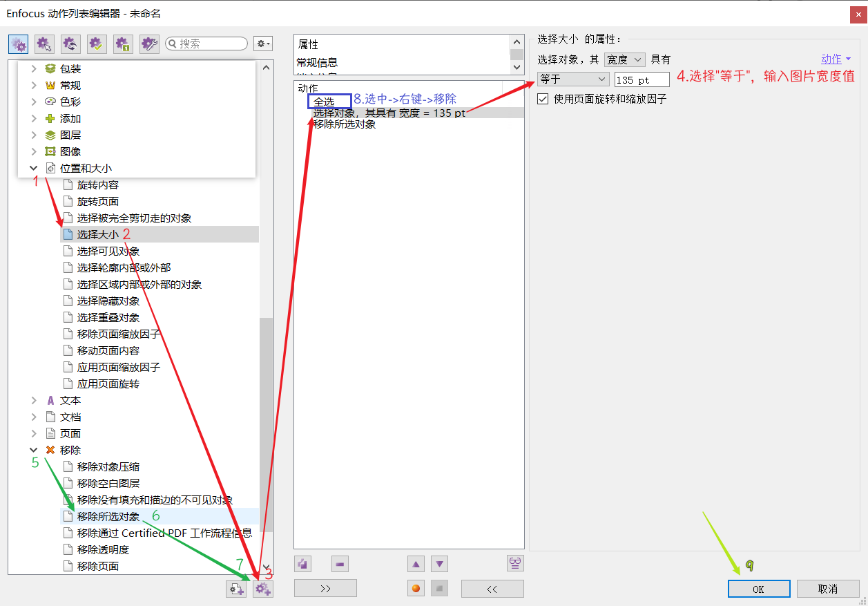Select 移除对象压缩 action
The width and height of the screenshot is (868, 606).
(x=108, y=466)
